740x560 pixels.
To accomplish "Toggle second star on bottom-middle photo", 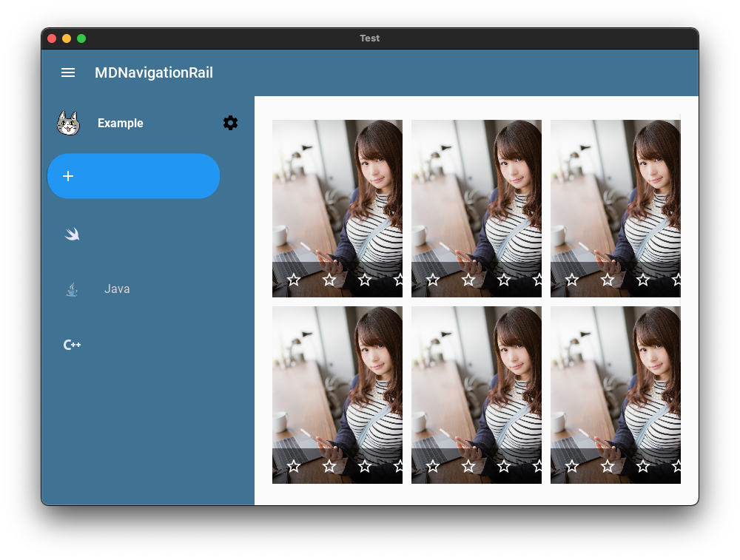I will (468, 467).
